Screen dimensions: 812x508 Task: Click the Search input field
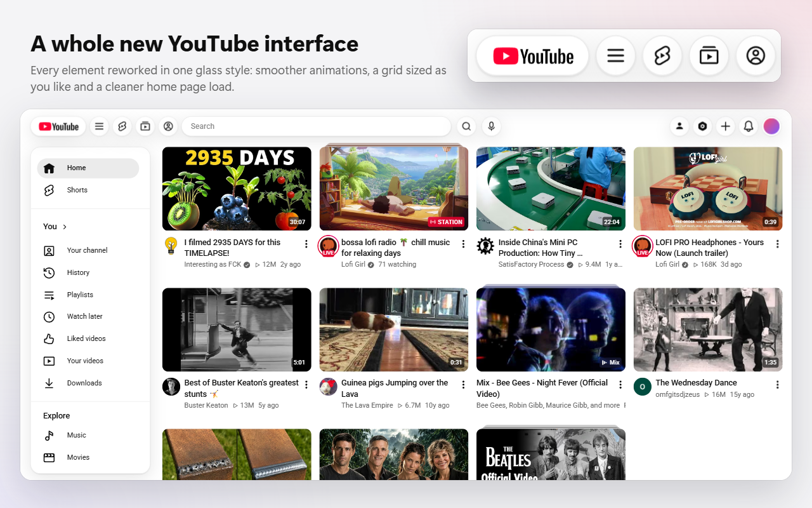point(316,126)
